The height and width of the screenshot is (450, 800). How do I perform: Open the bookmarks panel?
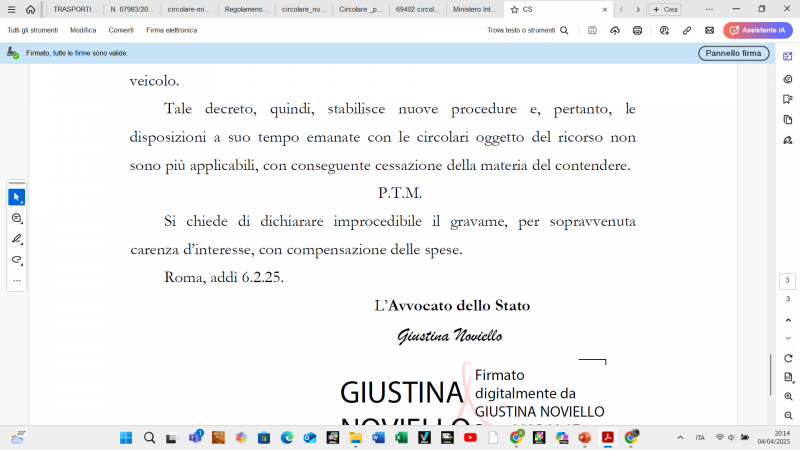788,99
